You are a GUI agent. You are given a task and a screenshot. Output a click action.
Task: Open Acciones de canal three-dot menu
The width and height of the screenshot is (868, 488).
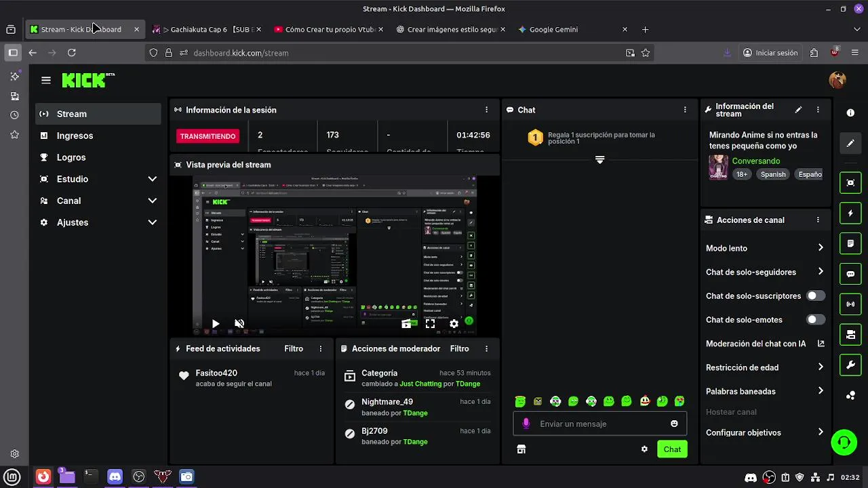coord(818,220)
